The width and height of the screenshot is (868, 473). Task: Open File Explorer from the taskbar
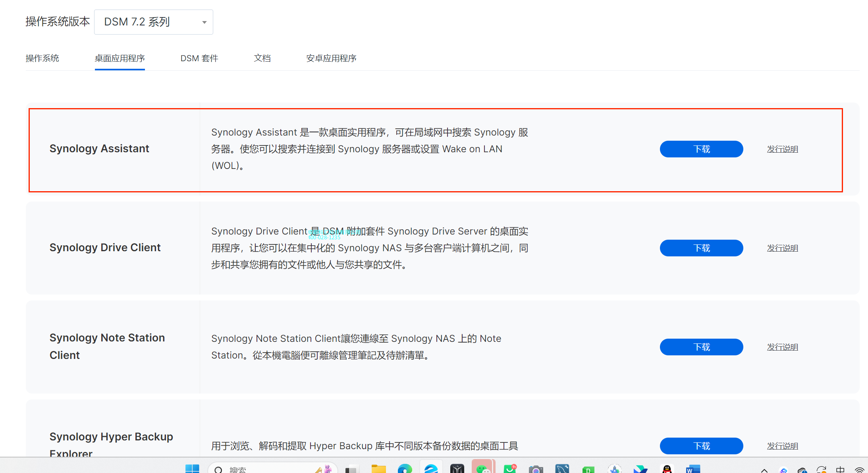point(378,469)
